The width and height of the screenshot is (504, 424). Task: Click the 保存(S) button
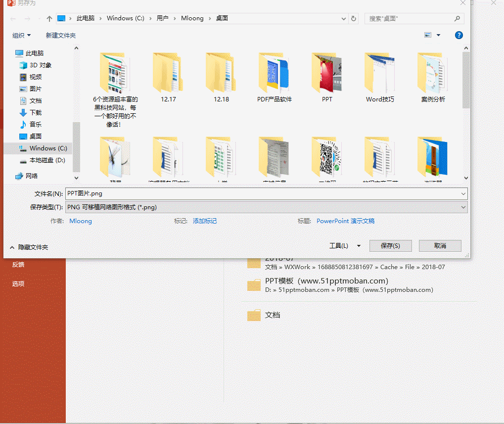[x=390, y=246]
